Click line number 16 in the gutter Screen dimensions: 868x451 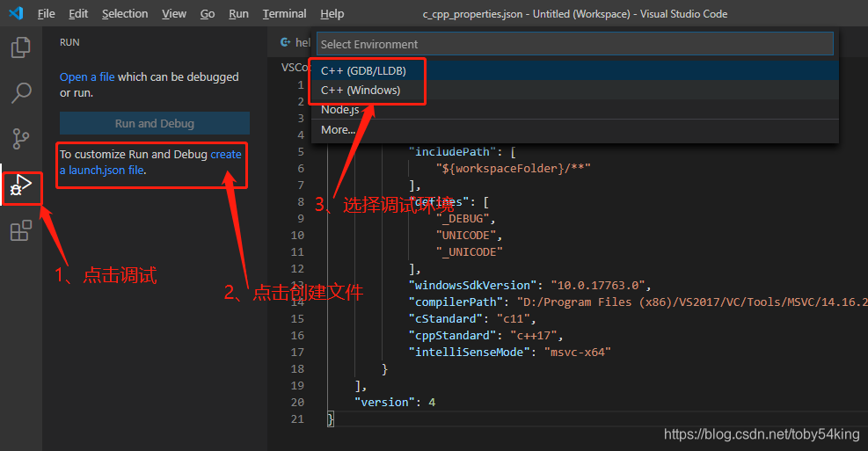click(x=297, y=335)
